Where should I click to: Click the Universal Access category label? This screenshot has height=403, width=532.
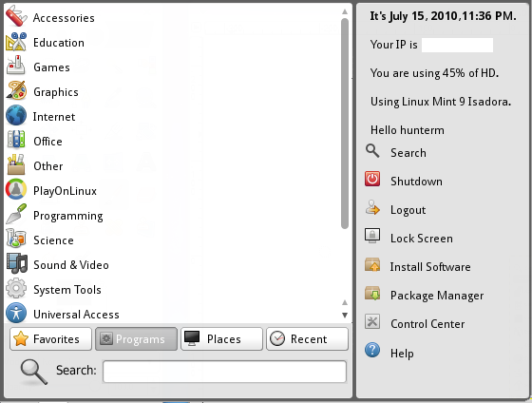(76, 315)
